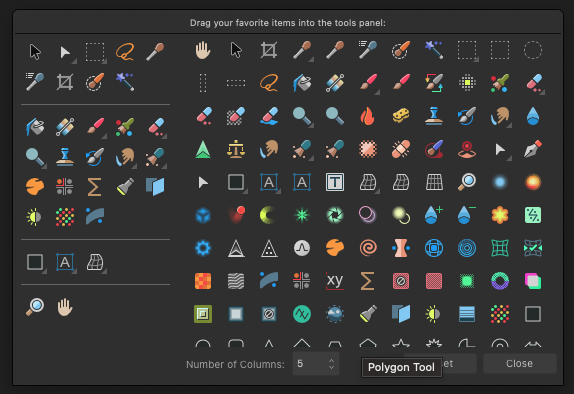
Task: Click the xy coordinates icon
Action: (335, 281)
